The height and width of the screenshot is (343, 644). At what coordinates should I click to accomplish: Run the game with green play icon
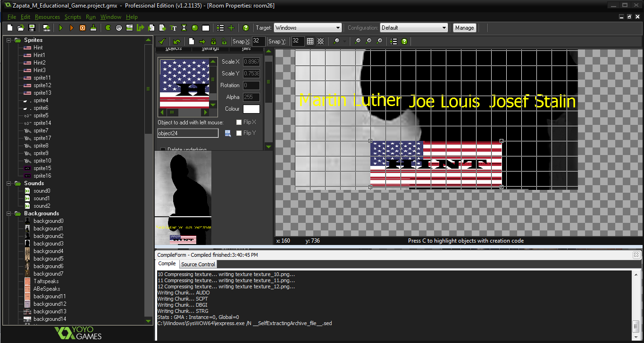tap(61, 28)
